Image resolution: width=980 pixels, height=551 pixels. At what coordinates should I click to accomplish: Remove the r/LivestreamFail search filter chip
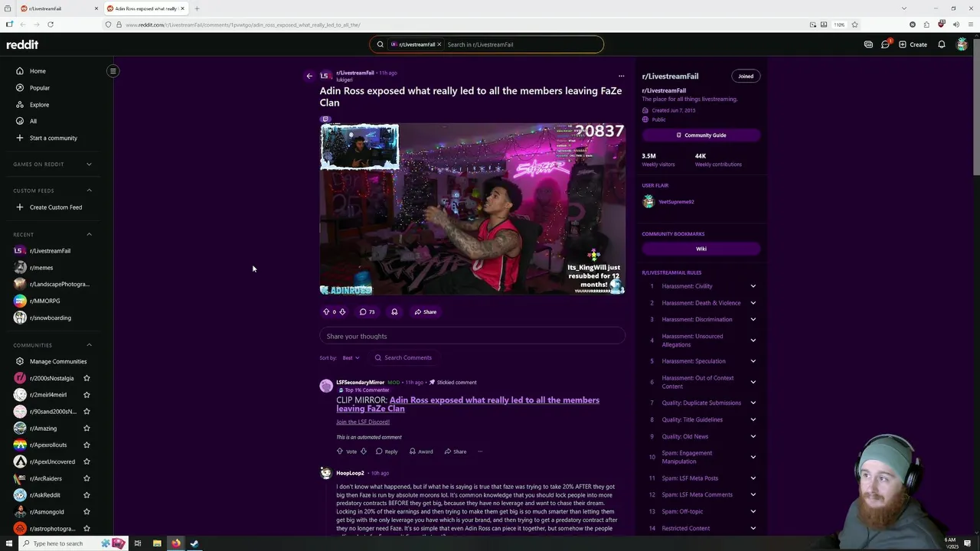pyautogui.click(x=439, y=44)
